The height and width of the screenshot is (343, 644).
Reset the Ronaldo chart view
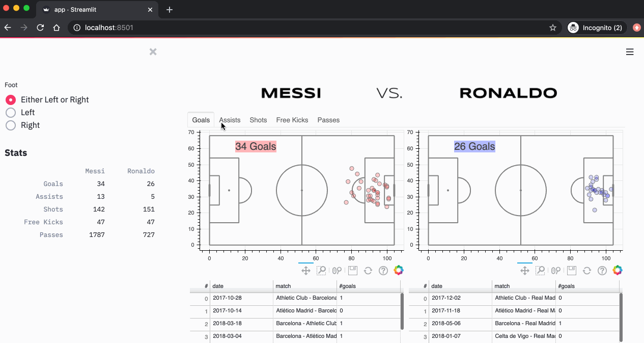click(587, 271)
